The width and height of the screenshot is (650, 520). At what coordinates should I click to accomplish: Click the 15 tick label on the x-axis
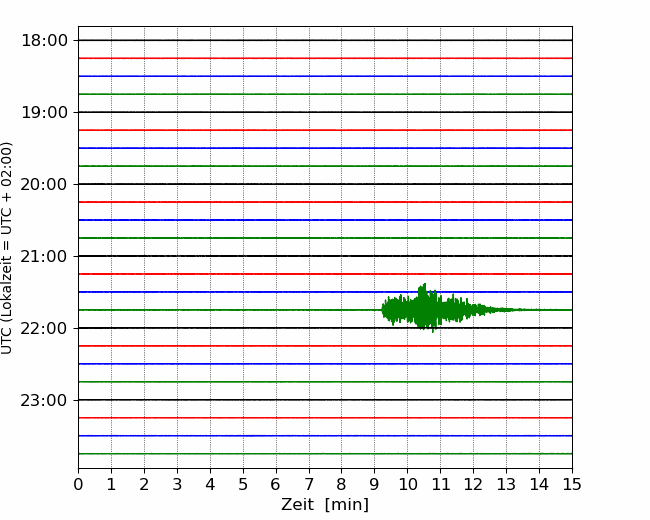point(572,485)
